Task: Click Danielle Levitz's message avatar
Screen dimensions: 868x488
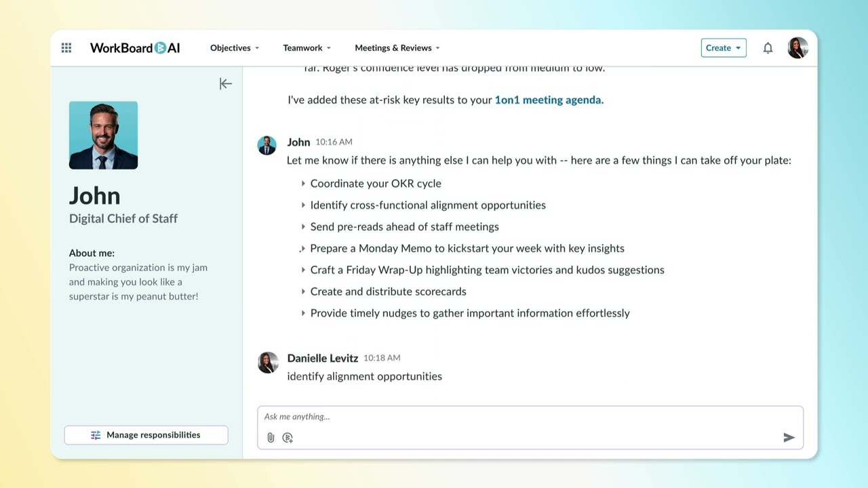Action: (268, 362)
